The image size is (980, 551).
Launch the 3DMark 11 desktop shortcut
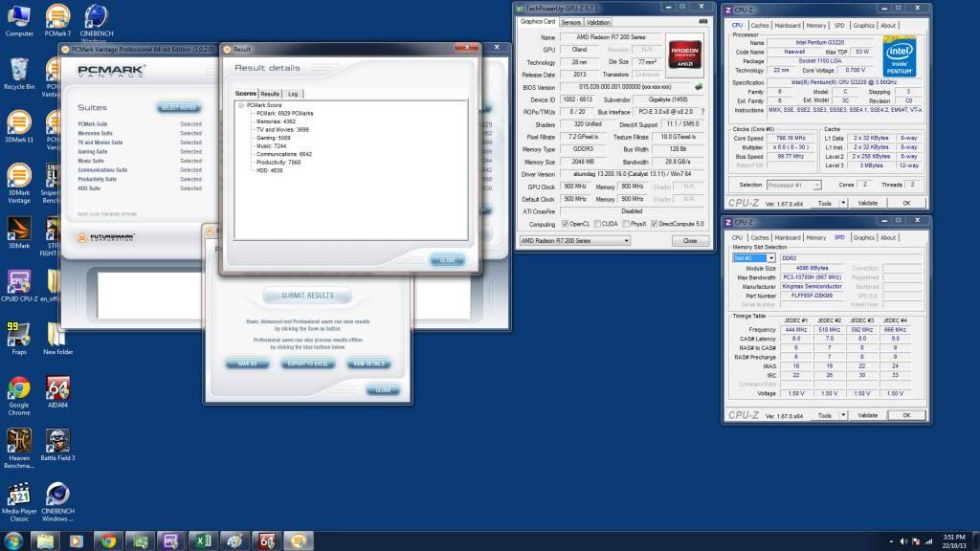tap(19, 126)
